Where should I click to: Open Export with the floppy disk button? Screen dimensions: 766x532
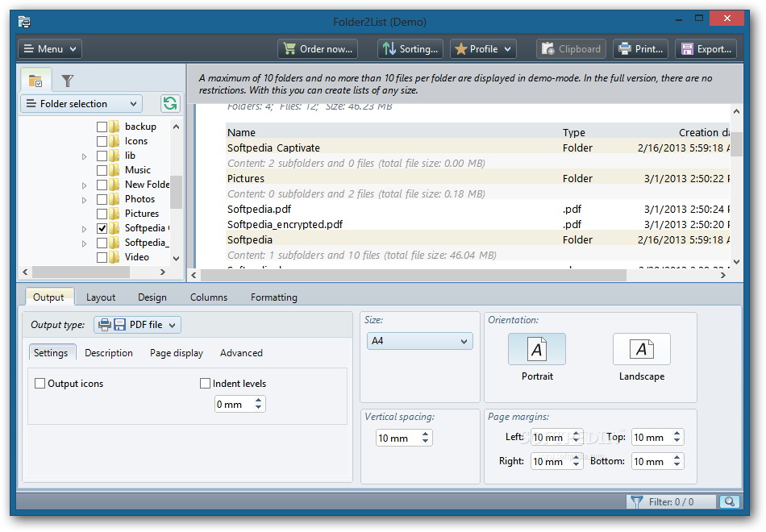(x=706, y=49)
